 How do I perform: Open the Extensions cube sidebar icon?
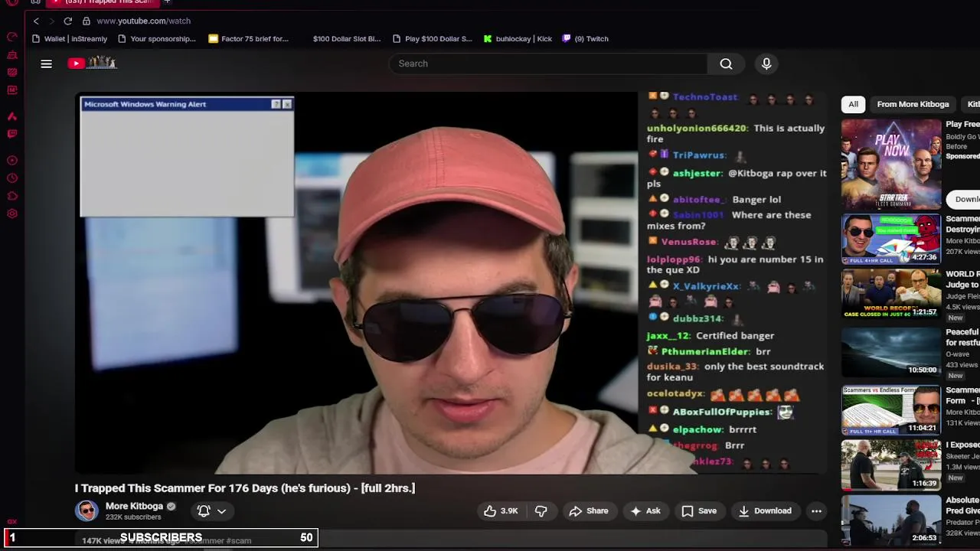click(x=12, y=196)
